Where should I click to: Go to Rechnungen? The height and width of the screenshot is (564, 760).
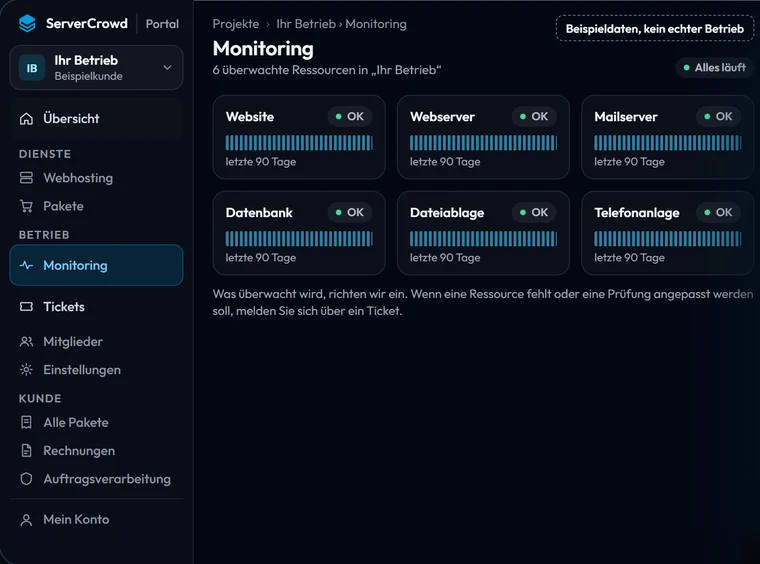point(96,451)
